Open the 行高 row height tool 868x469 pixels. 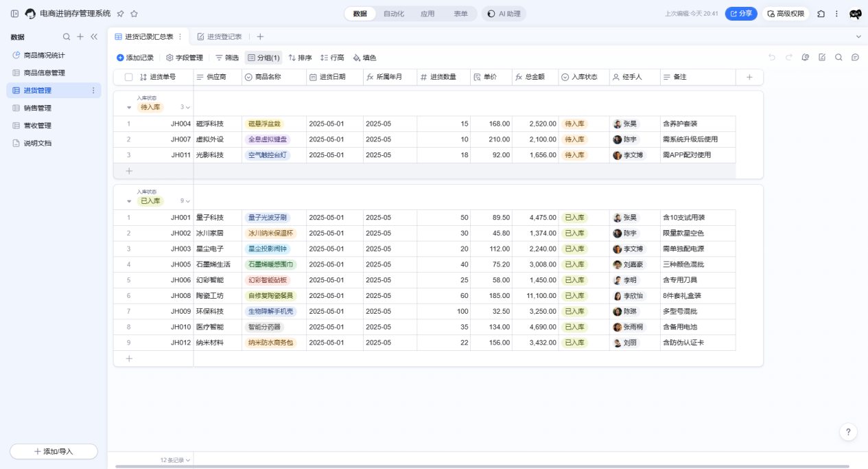[x=332, y=58]
